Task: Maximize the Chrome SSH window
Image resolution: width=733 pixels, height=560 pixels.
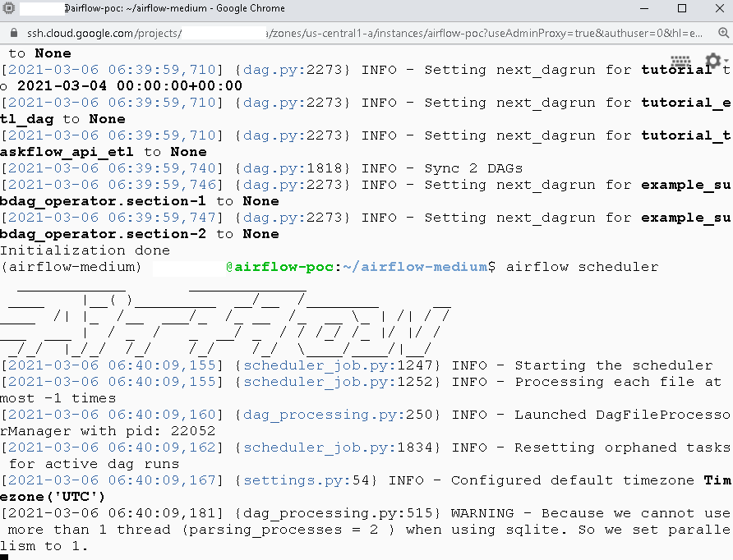Action: [x=683, y=9]
